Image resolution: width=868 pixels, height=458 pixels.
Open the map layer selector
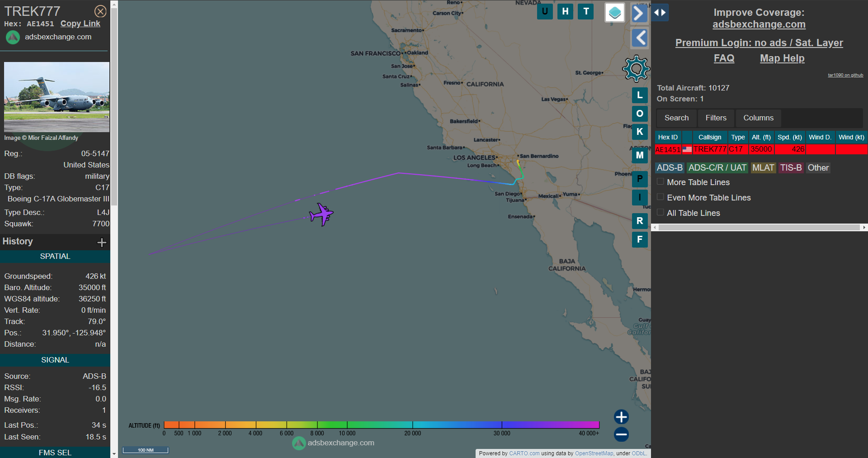(615, 13)
